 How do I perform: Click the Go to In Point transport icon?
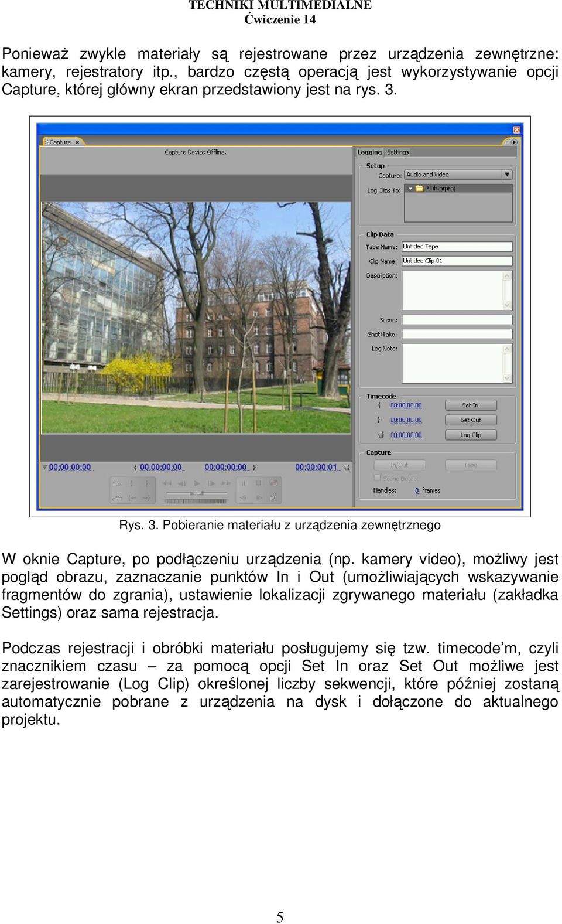[x=132, y=498]
